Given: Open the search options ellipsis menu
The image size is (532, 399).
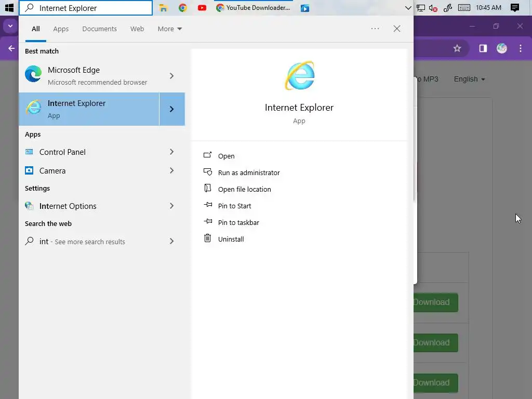Looking at the screenshot, I should click(x=375, y=29).
